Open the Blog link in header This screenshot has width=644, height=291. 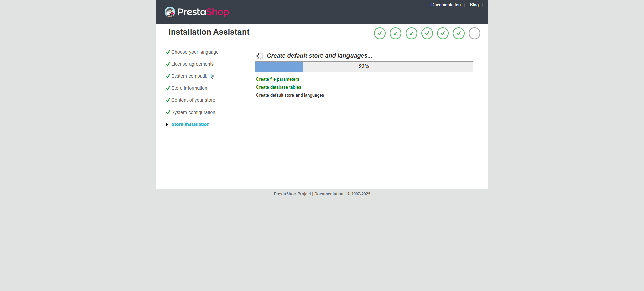click(x=474, y=5)
